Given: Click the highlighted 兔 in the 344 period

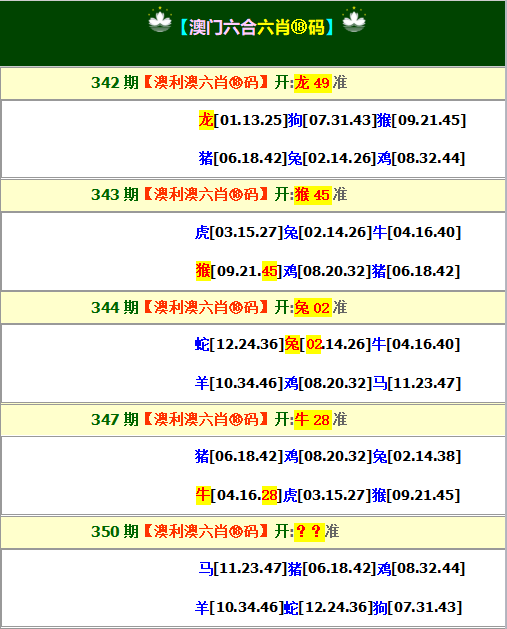Looking at the screenshot, I should pyautogui.click(x=292, y=344).
